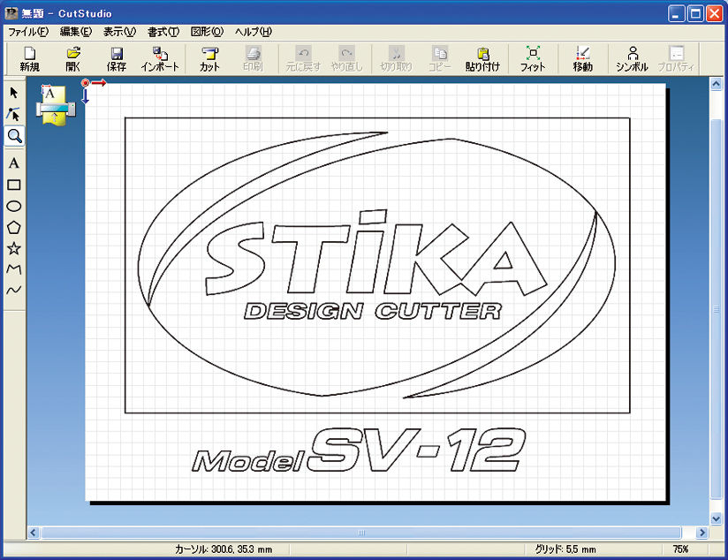Click the 新規 (New) toolbar icon
Image resolution: width=728 pixels, height=560 pixels.
(29, 59)
